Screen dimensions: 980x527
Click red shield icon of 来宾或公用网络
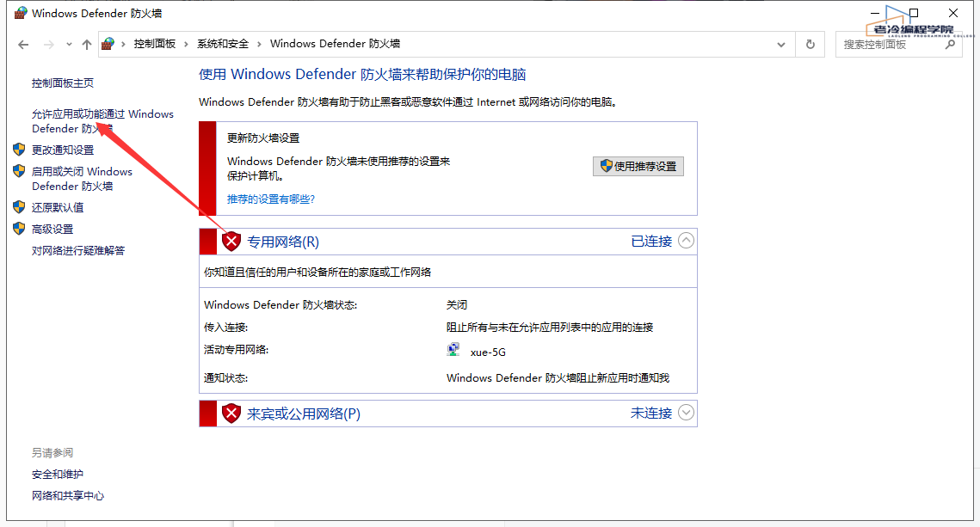[231, 414]
